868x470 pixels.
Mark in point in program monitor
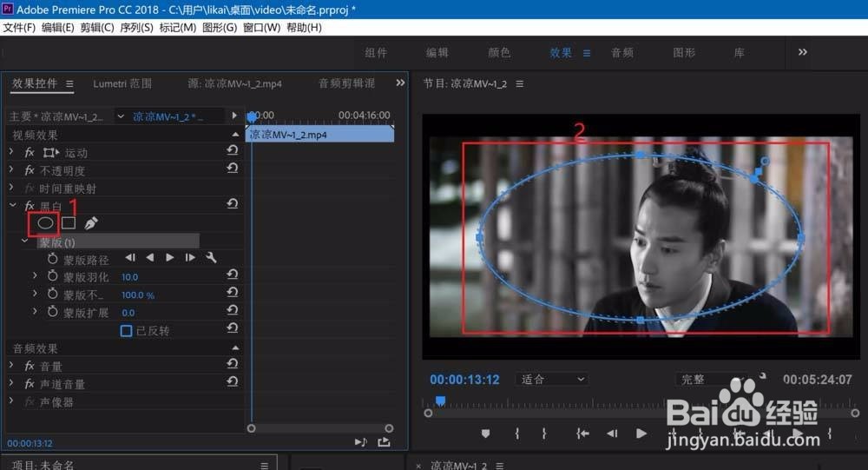pyautogui.click(x=517, y=434)
